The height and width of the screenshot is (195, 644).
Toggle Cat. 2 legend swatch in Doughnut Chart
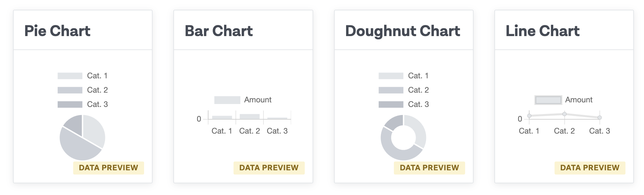click(391, 90)
